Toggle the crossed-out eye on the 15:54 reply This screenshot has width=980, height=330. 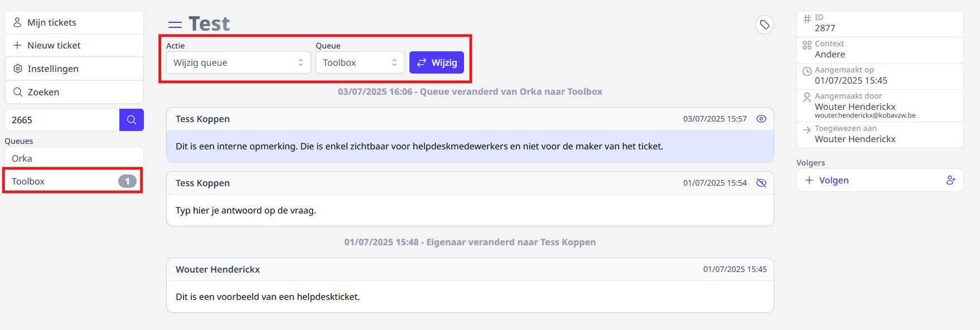pos(761,183)
